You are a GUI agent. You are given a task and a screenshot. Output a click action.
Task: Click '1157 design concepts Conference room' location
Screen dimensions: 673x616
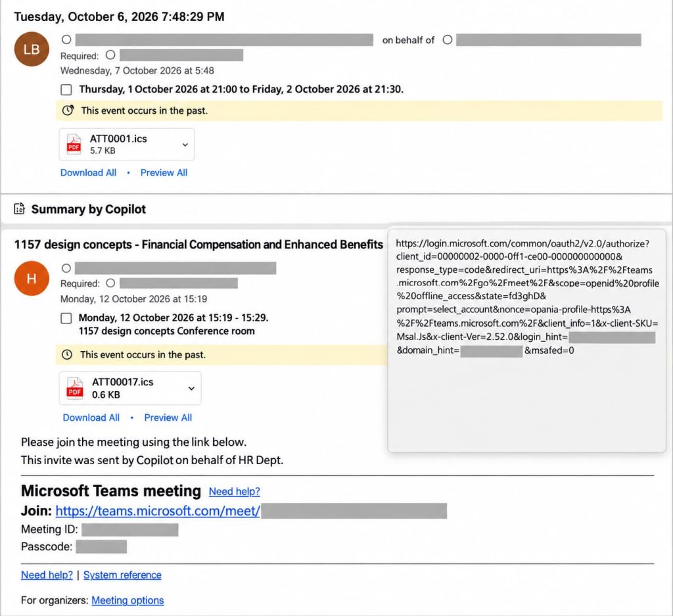pos(166,331)
